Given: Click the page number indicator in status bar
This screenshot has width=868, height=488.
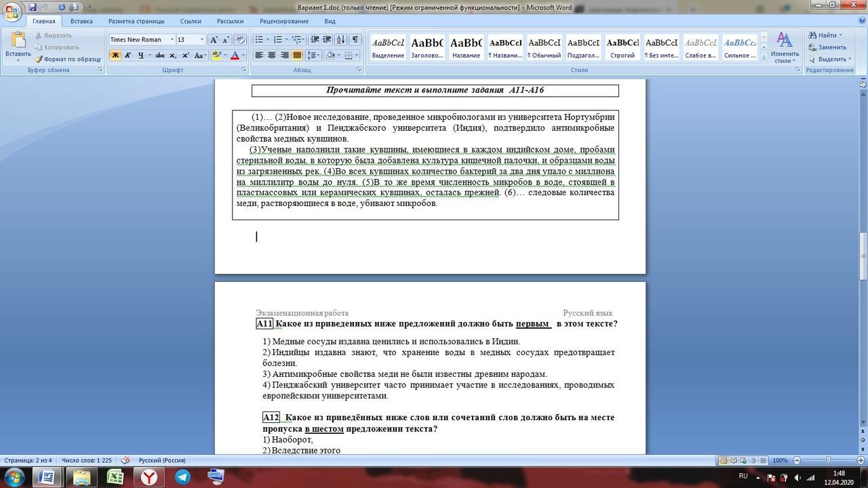Looking at the screenshot, I should [28, 460].
